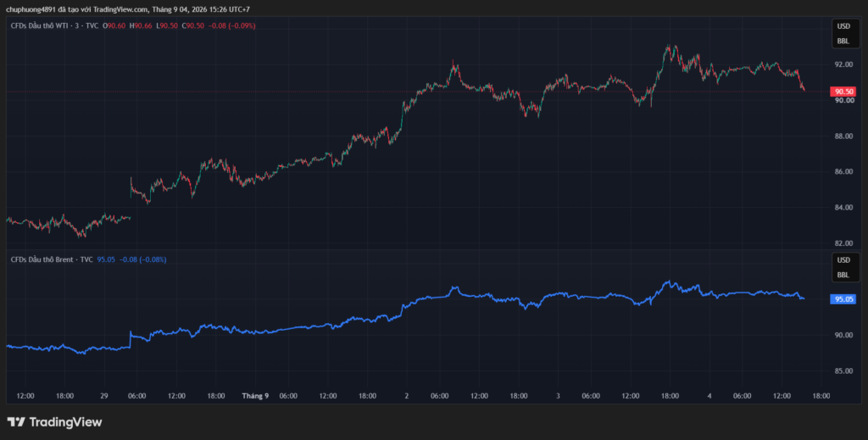This screenshot has height=440, width=868.
Task: Click the 29 date marker on time axis
Action: pos(104,396)
